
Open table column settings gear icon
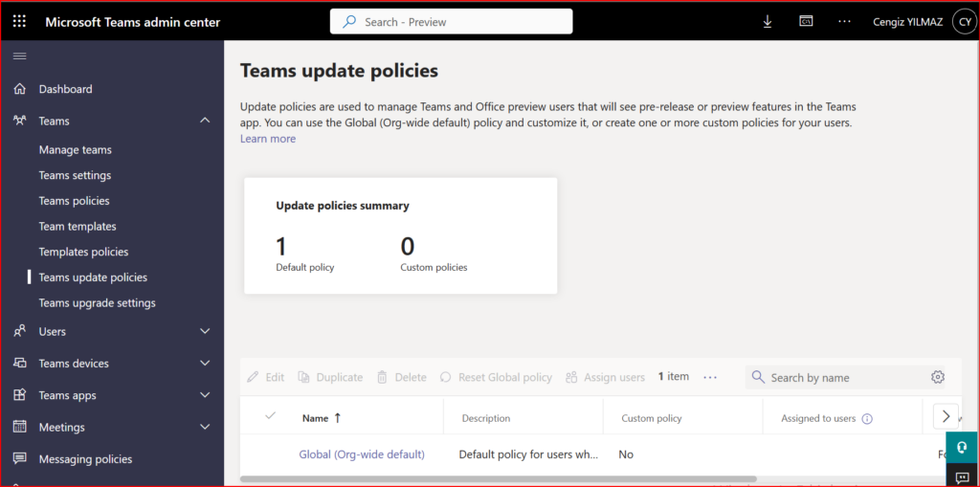point(937,377)
